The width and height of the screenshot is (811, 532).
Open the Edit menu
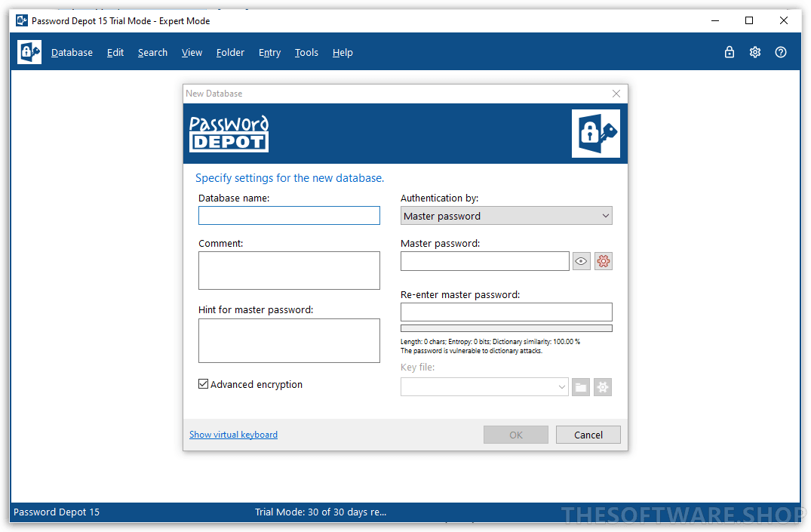click(x=115, y=52)
